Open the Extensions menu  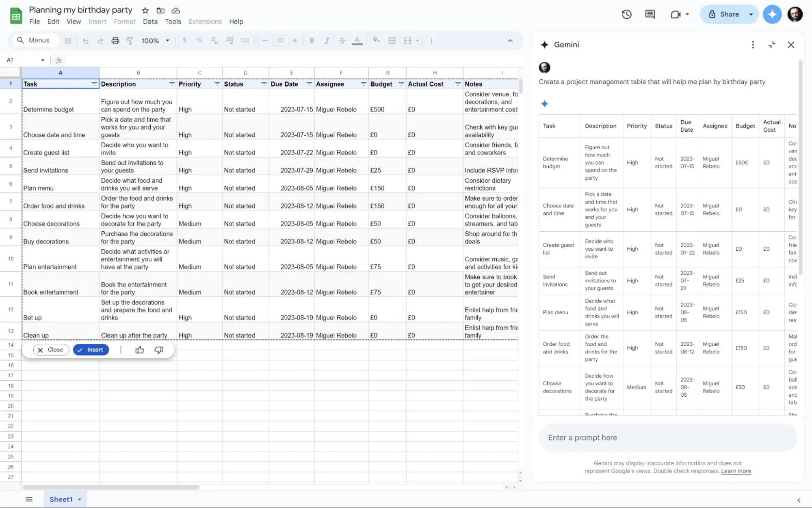[205, 22]
